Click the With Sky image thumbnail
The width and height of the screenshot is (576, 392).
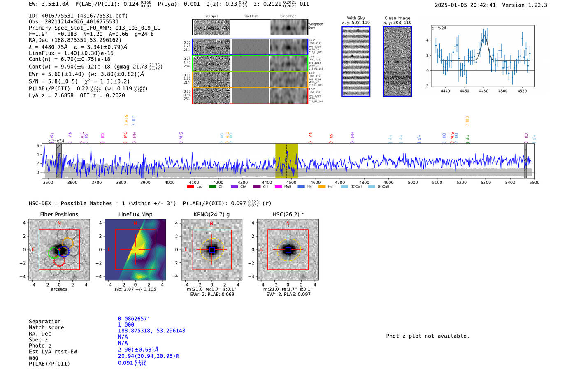356,61
